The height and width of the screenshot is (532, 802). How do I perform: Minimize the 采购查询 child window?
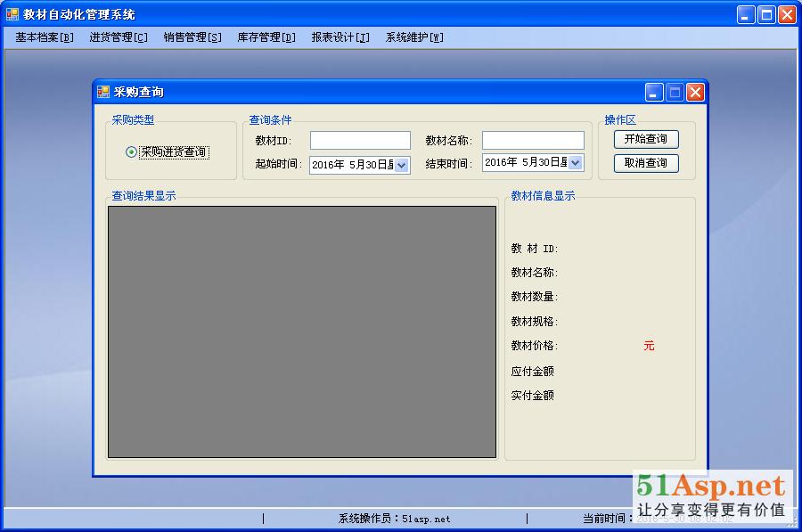tap(655, 92)
